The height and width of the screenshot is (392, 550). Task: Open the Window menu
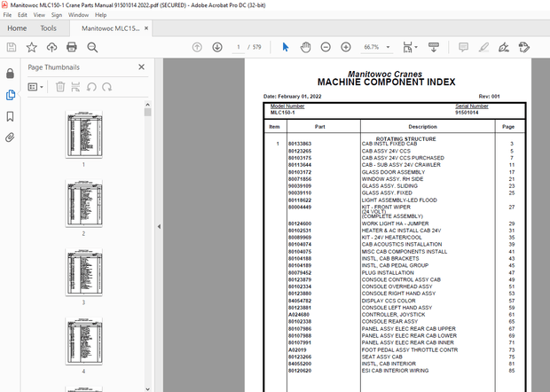click(x=78, y=15)
